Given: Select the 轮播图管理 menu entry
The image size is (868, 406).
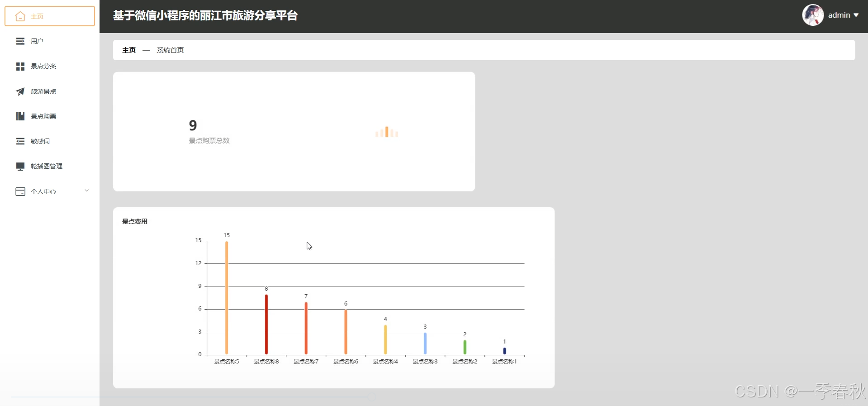Looking at the screenshot, I should coord(47,166).
